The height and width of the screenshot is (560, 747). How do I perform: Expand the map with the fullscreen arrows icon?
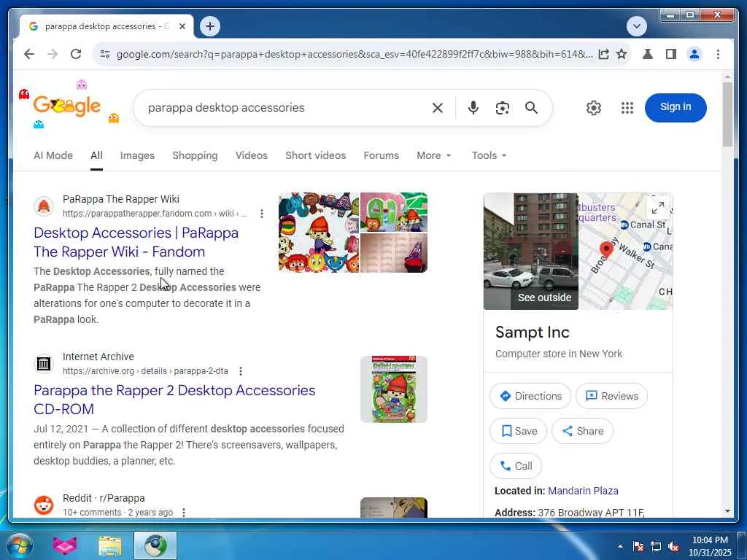(x=658, y=208)
